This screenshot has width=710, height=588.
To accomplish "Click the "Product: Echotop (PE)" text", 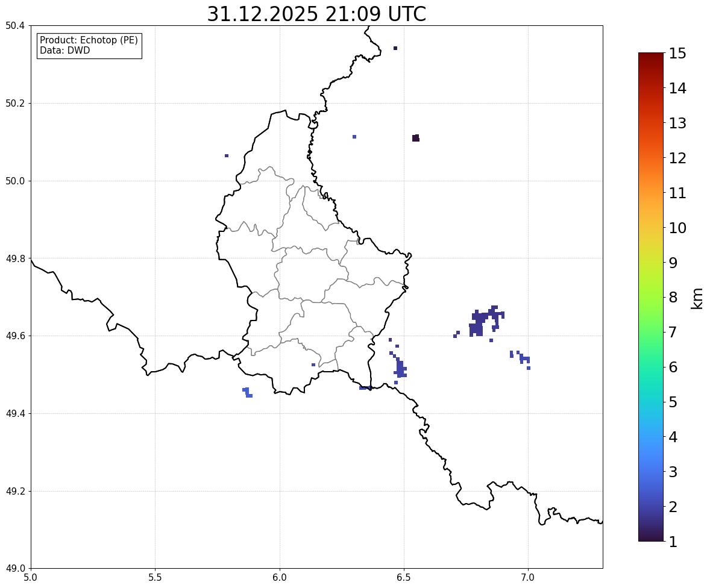I will point(89,40).
